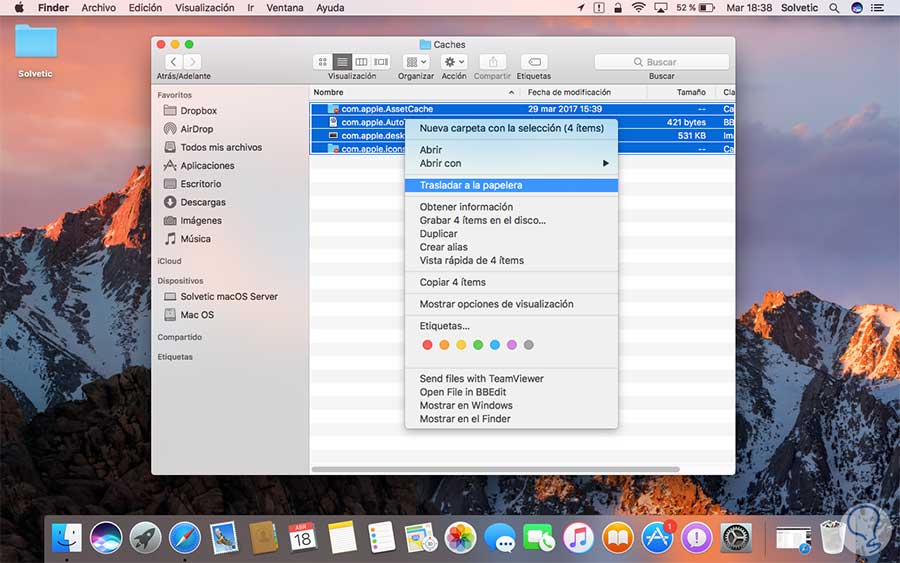Launch Safari from the Dock
Screen dimensions: 900x563
pos(185,538)
